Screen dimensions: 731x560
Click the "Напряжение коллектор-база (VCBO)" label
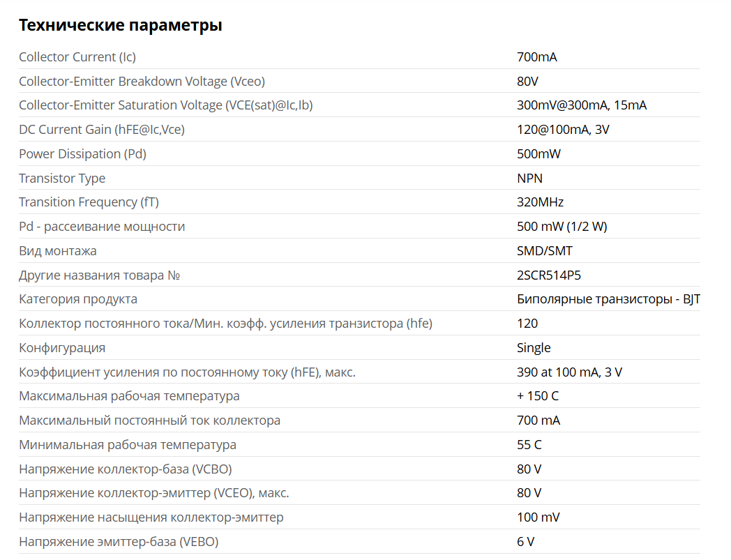pos(126,469)
